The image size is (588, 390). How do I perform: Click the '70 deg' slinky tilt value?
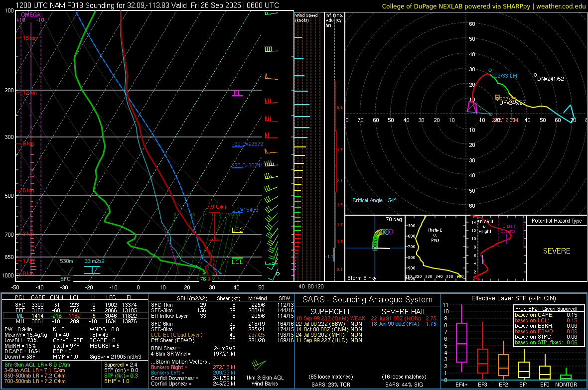point(394,219)
